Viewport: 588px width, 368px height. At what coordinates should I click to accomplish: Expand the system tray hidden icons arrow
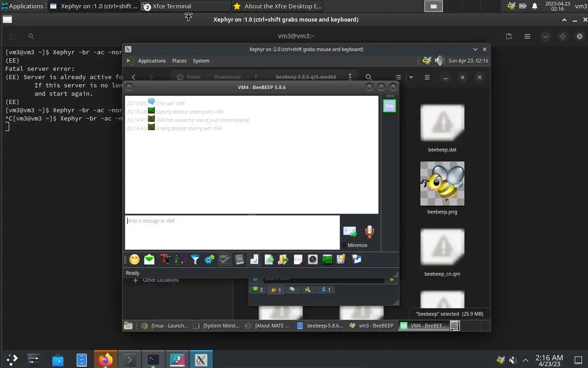pyautogui.click(x=525, y=360)
